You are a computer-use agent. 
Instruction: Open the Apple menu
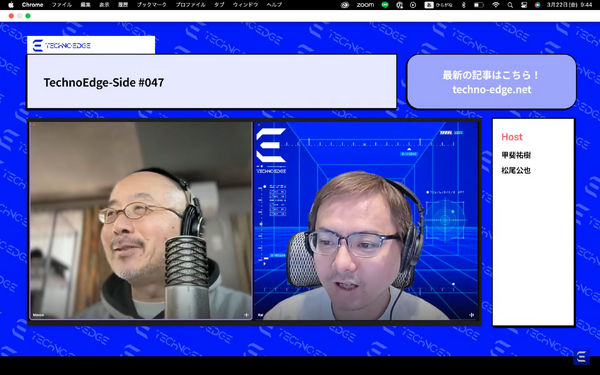[11, 5]
